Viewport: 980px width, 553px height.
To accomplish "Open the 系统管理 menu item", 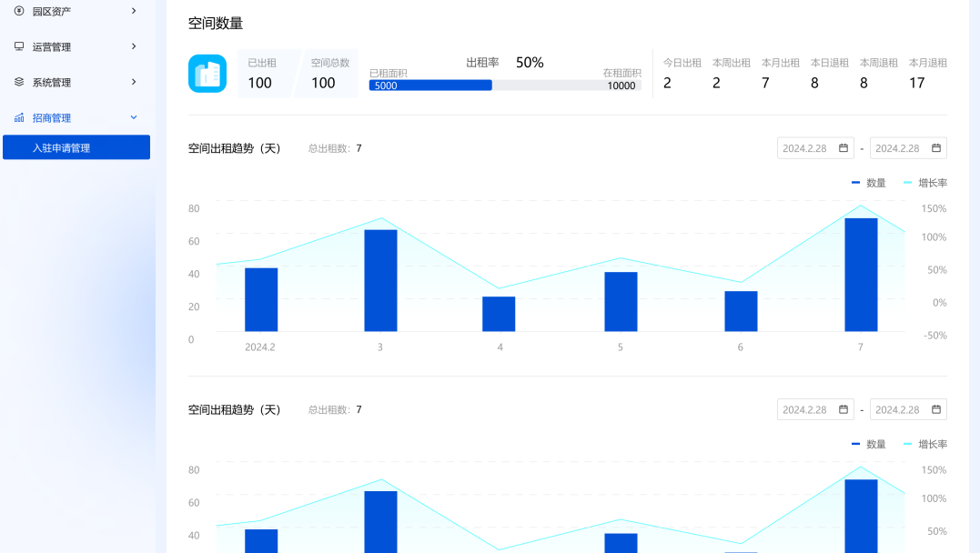I will coord(52,83).
